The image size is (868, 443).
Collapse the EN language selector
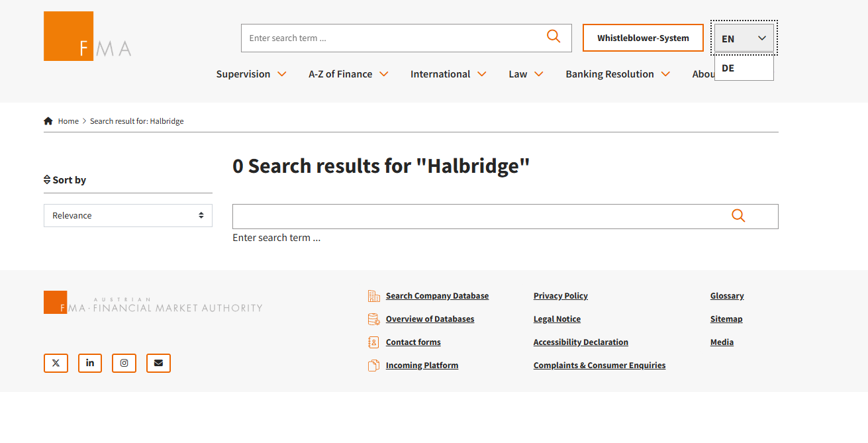(x=744, y=38)
